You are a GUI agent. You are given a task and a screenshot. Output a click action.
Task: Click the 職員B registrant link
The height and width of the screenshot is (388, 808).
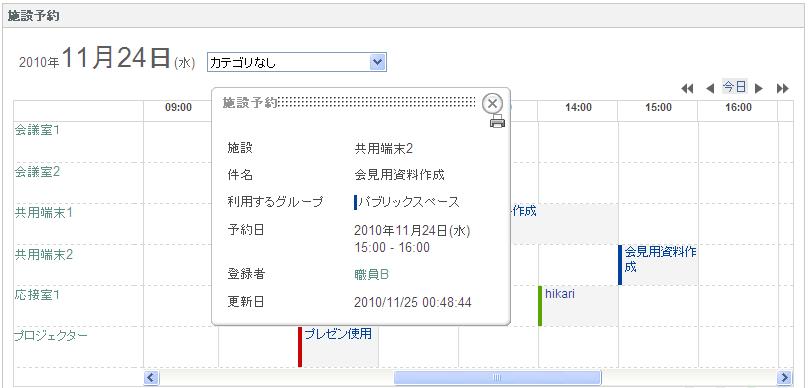point(372,275)
